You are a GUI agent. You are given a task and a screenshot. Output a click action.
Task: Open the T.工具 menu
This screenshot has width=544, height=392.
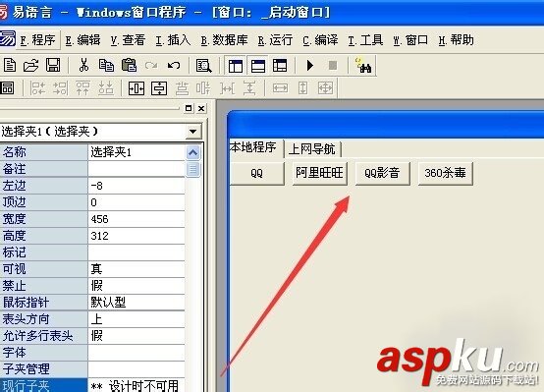pos(365,40)
